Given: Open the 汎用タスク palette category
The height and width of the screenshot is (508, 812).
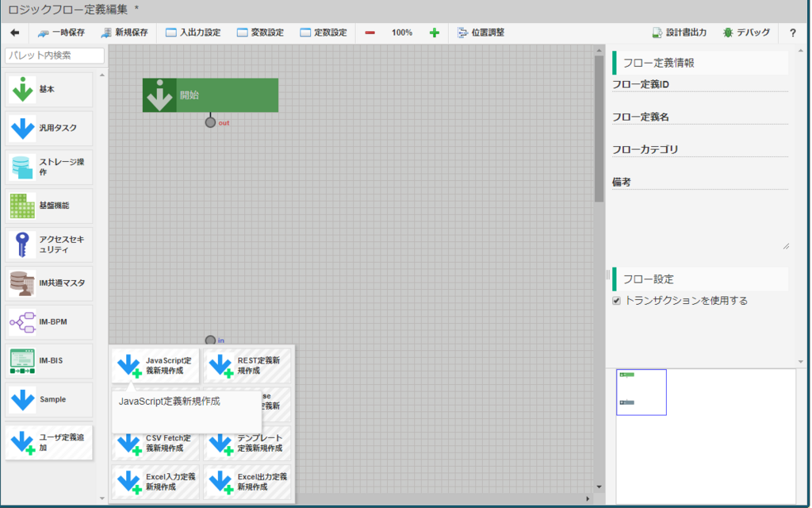Looking at the screenshot, I should pyautogui.click(x=49, y=128).
